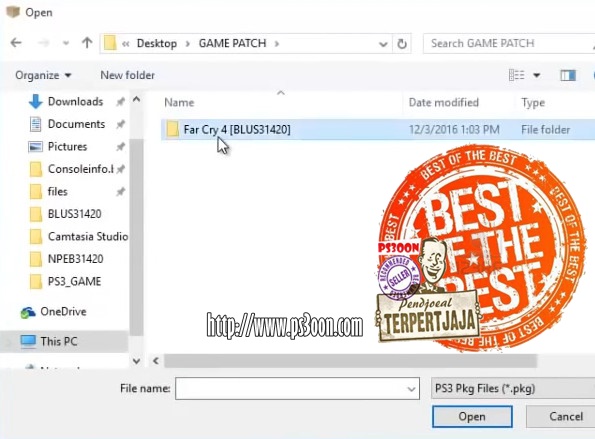Toggle the preview pane
The height and width of the screenshot is (439, 595).
(x=568, y=75)
